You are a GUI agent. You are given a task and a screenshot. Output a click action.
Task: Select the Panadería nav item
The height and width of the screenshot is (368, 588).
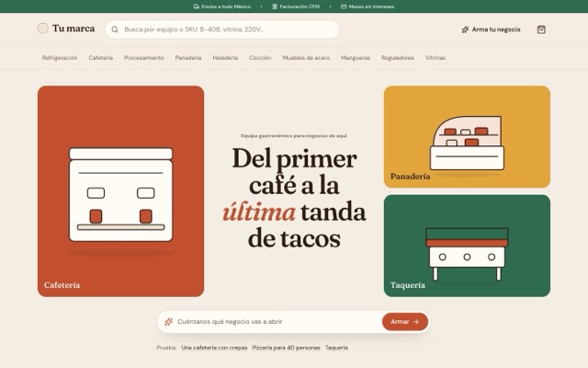pos(188,57)
